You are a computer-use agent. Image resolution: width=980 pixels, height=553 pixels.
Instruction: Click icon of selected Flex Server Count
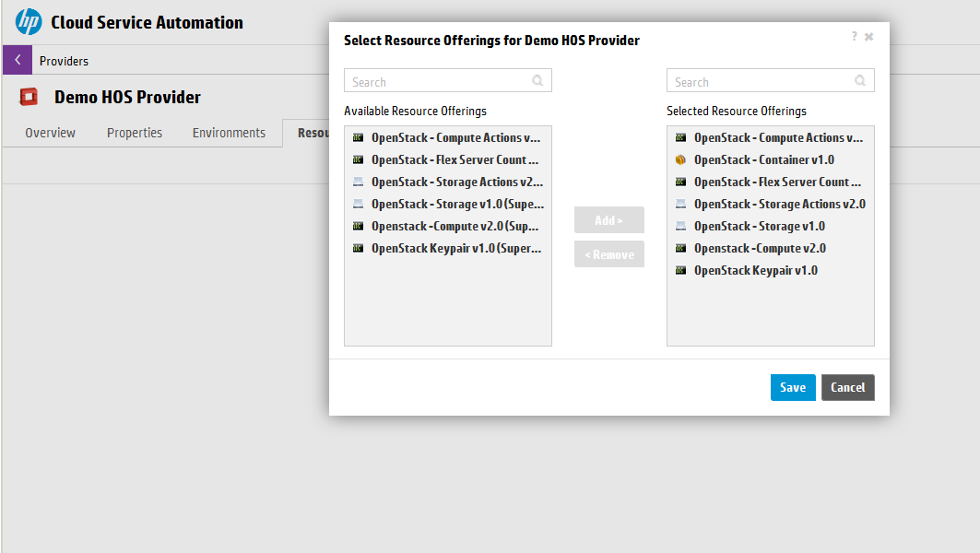[x=680, y=182]
